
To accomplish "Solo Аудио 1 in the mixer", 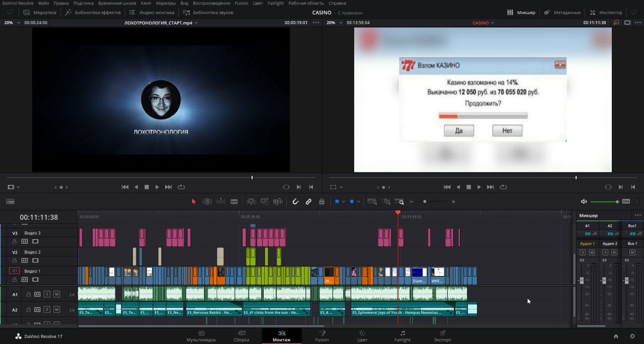I will (x=583, y=252).
